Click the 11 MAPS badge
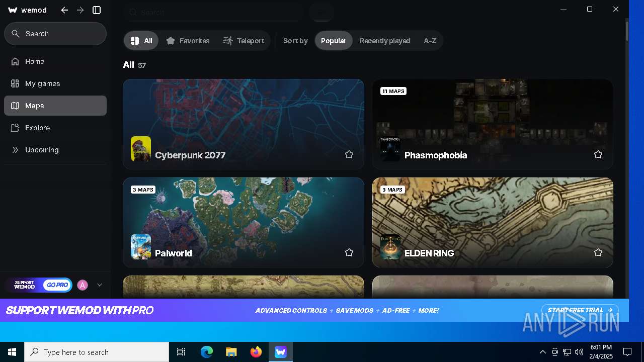 [393, 91]
